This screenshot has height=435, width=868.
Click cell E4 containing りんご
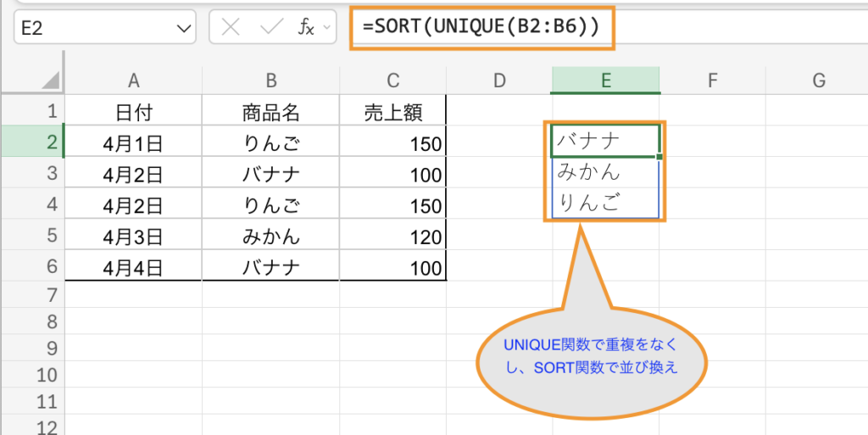604,204
